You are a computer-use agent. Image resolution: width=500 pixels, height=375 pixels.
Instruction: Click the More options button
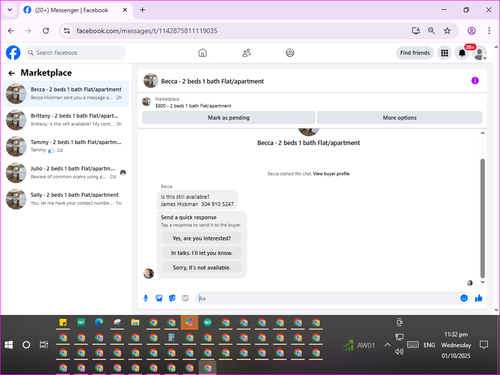pos(399,118)
